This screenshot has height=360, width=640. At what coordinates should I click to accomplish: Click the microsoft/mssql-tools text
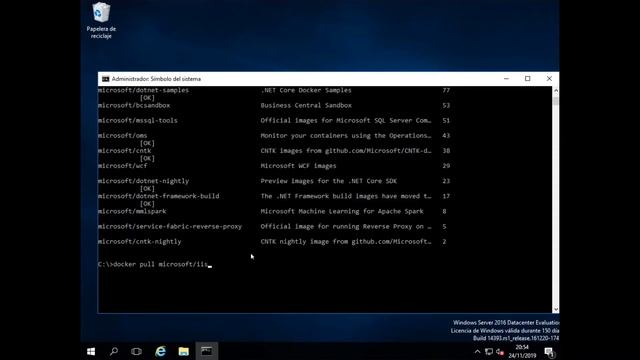point(138,120)
